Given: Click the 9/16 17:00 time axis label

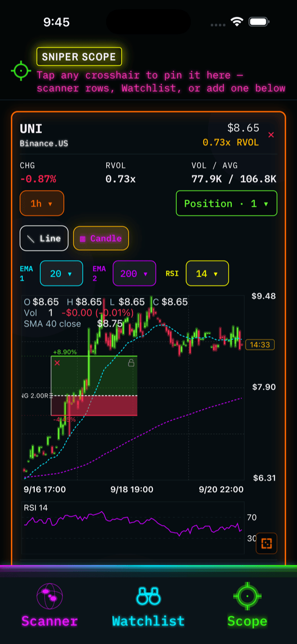Looking at the screenshot, I should tap(45, 490).
